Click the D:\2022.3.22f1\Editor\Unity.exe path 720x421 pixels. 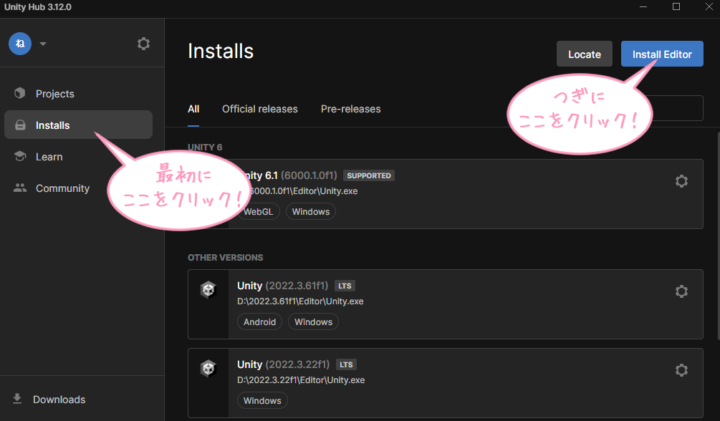(301, 380)
